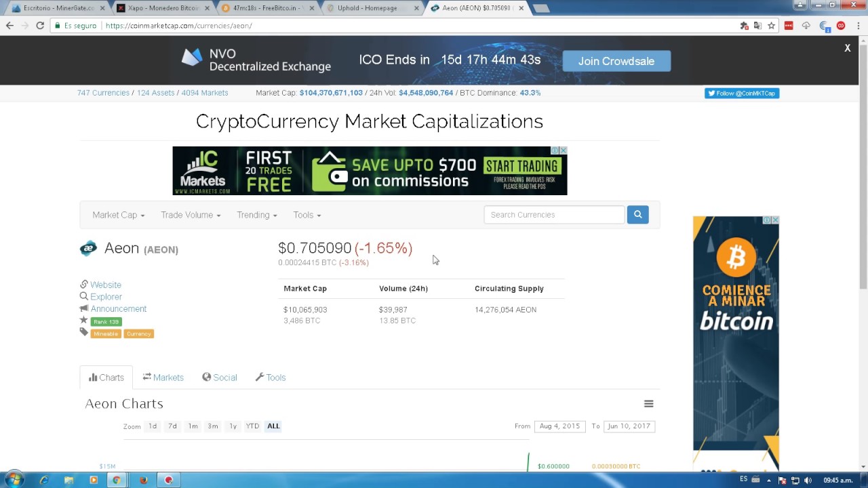Close the NVO banner with the X
This screenshot has height=488, width=868.
pyautogui.click(x=847, y=48)
